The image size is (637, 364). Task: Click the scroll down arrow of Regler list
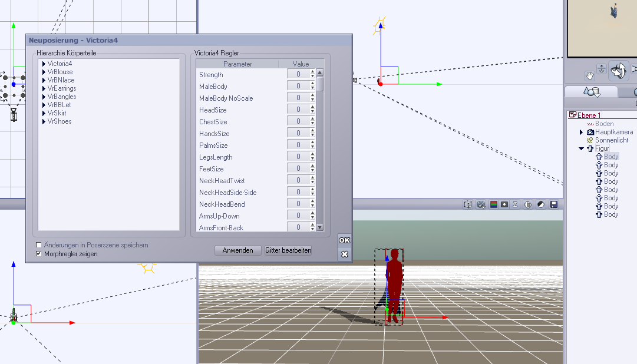point(320,227)
